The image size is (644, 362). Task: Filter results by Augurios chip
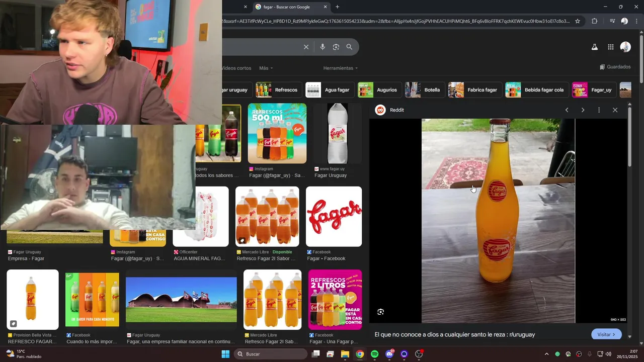pos(380,90)
